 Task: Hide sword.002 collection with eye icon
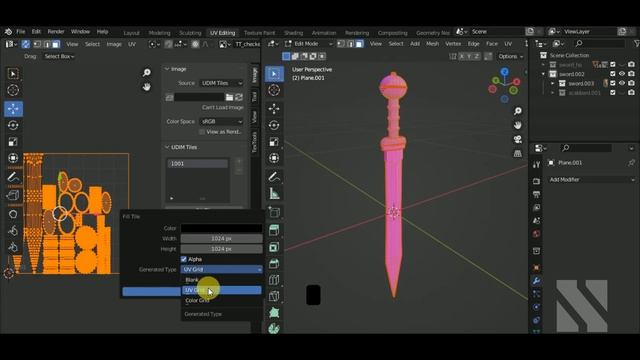tap(622, 74)
